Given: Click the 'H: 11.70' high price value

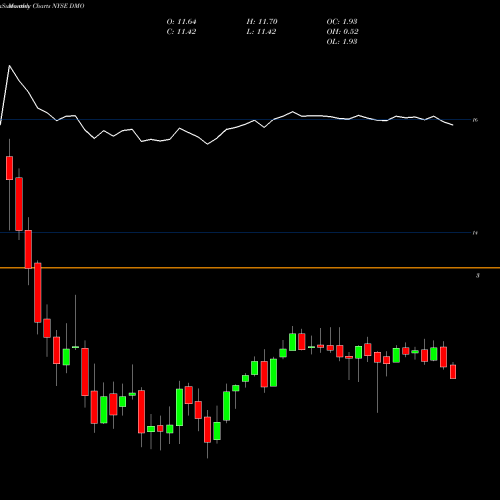Looking at the screenshot, I should pos(262,22).
